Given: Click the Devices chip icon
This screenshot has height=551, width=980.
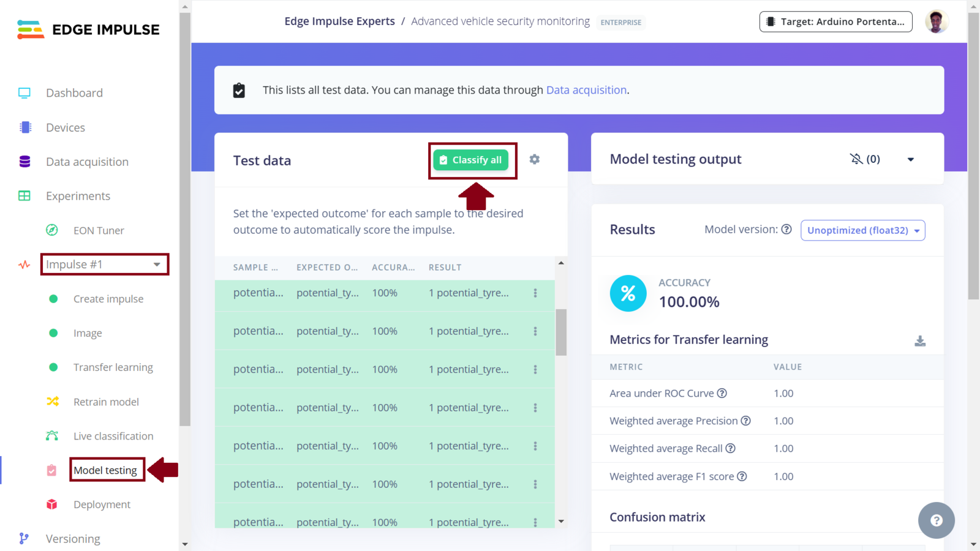Looking at the screenshot, I should (x=25, y=127).
